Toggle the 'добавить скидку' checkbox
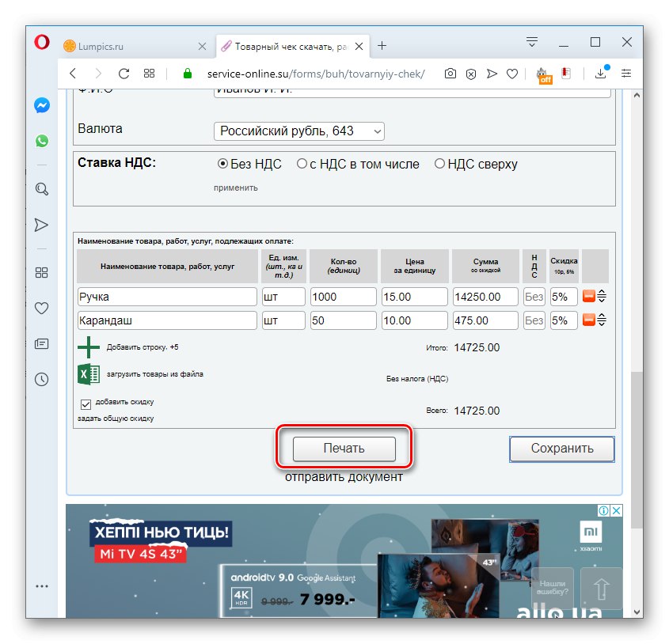Image resolution: width=669 pixels, height=644 pixels. 86,404
